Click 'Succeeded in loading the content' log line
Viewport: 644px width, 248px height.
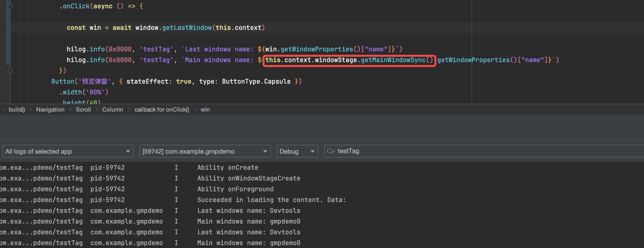272,200
